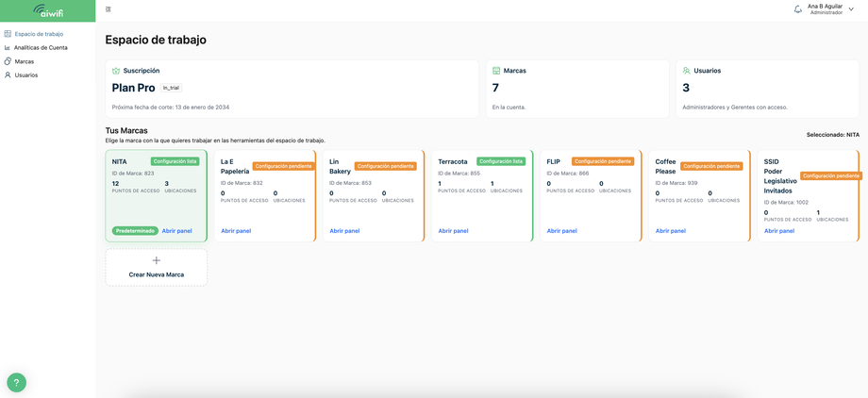This screenshot has height=398, width=868.
Task: Open panel for Terracota brand
Action: coord(453,231)
